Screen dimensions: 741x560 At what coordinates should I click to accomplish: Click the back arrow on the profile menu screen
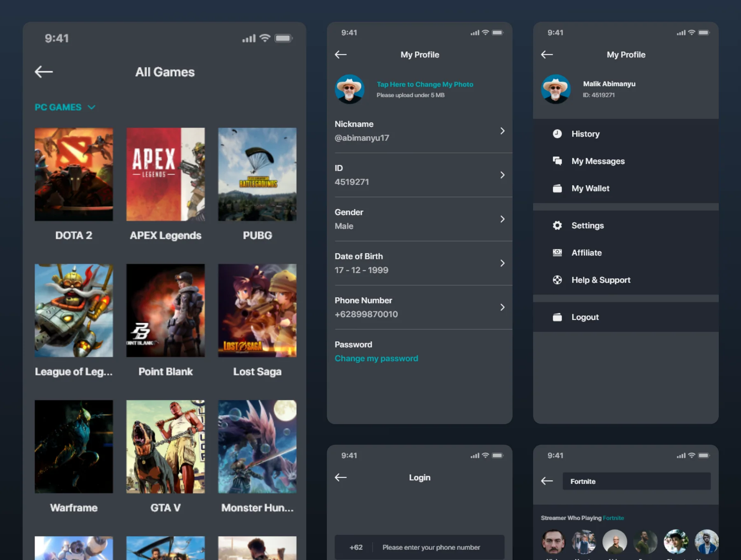(x=547, y=54)
